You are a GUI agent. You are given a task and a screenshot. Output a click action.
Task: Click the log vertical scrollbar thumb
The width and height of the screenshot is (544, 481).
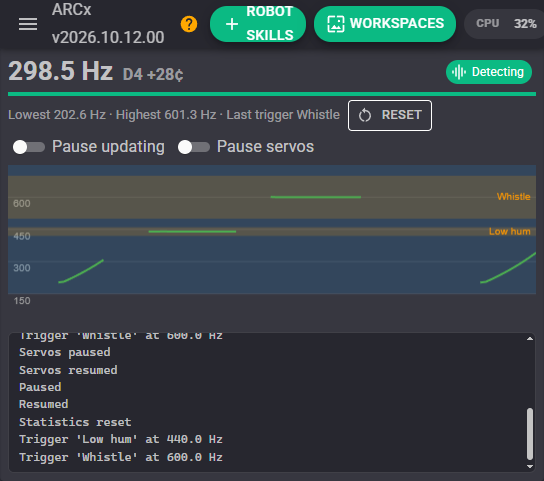coord(530,434)
